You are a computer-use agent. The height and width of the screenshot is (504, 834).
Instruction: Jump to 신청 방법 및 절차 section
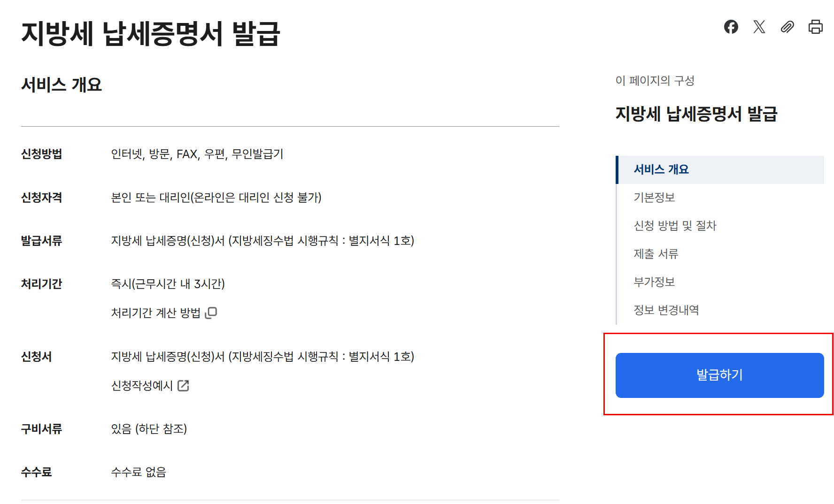675,226
